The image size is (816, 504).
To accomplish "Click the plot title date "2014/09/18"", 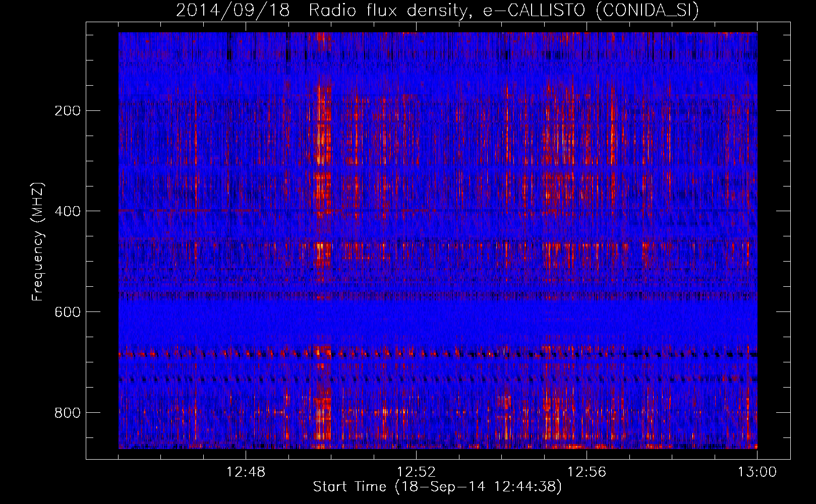I will point(233,11).
